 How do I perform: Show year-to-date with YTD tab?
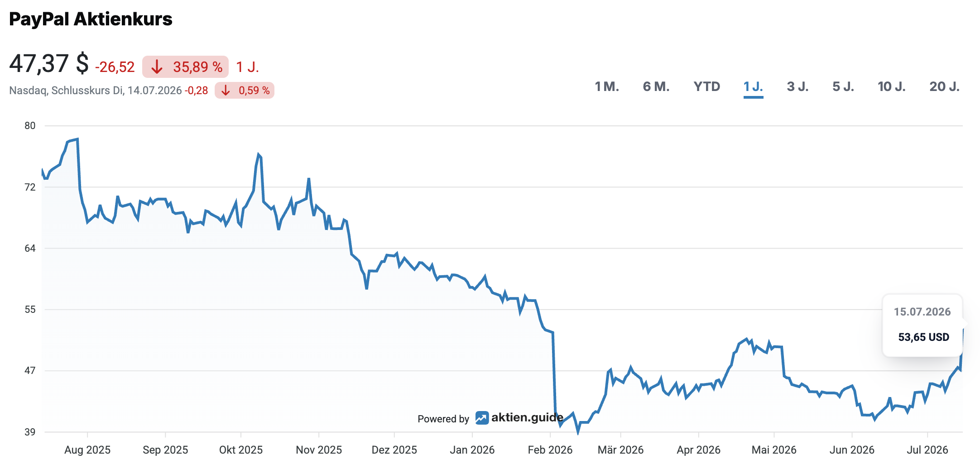[706, 86]
